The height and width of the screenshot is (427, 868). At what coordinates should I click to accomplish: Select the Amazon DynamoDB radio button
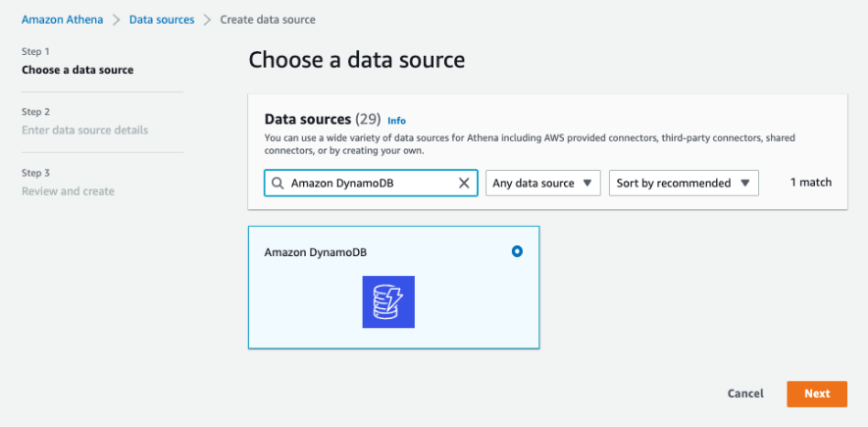click(517, 251)
